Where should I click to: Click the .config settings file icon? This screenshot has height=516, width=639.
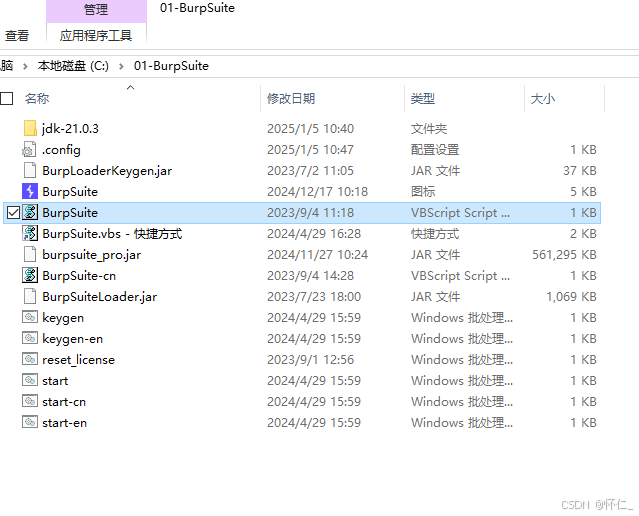coord(29,150)
